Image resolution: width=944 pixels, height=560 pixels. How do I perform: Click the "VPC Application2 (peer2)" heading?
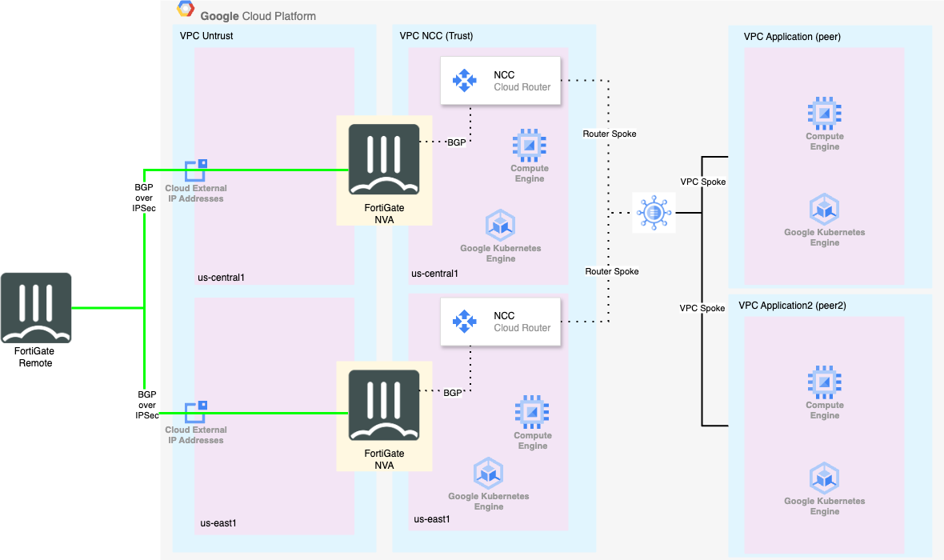[792, 306]
